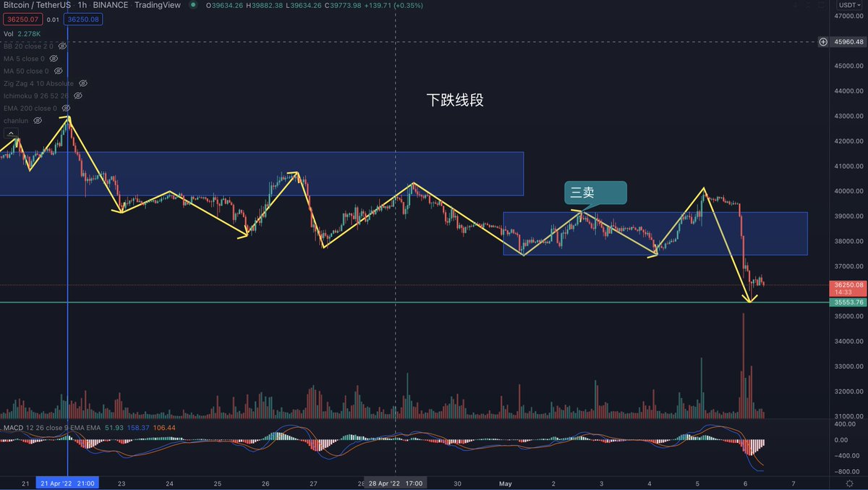Select the Ichimoku 9 26 52 26 label

click(x=37, y=96)
